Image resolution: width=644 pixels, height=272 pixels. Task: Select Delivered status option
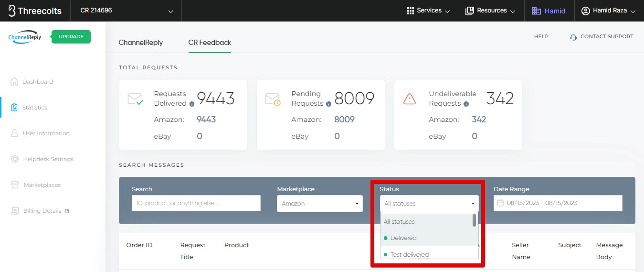pos(403,238)
